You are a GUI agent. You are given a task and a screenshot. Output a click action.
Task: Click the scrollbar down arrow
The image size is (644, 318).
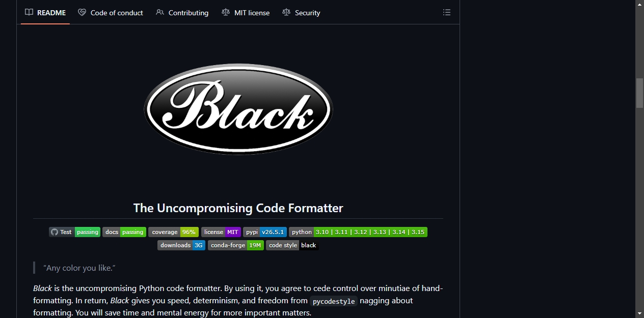[639, 313]
